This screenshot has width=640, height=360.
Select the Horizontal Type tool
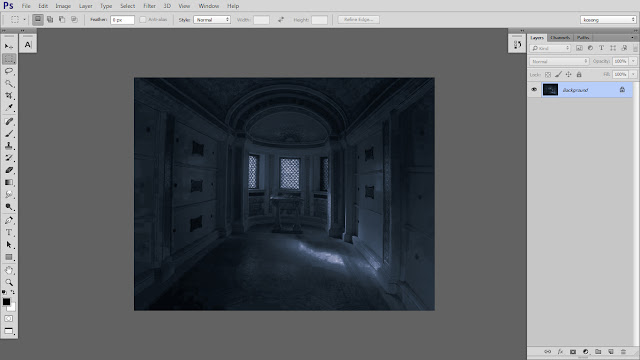point(9,233)
